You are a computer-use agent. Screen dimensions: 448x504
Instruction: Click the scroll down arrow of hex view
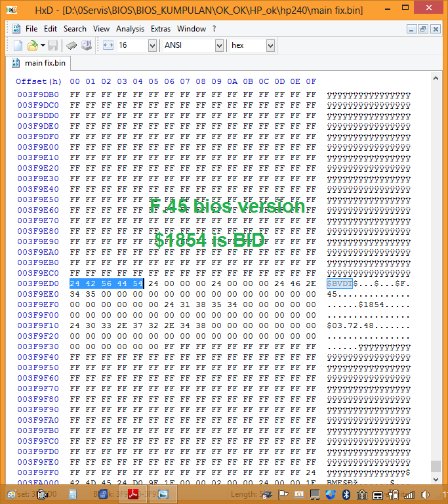point(436,479)
